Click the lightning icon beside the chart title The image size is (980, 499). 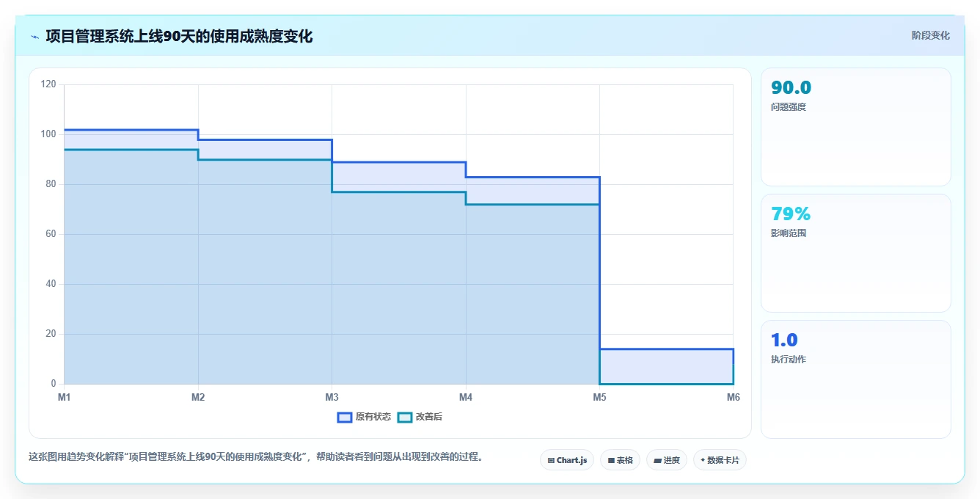click(x=34, y=37)
